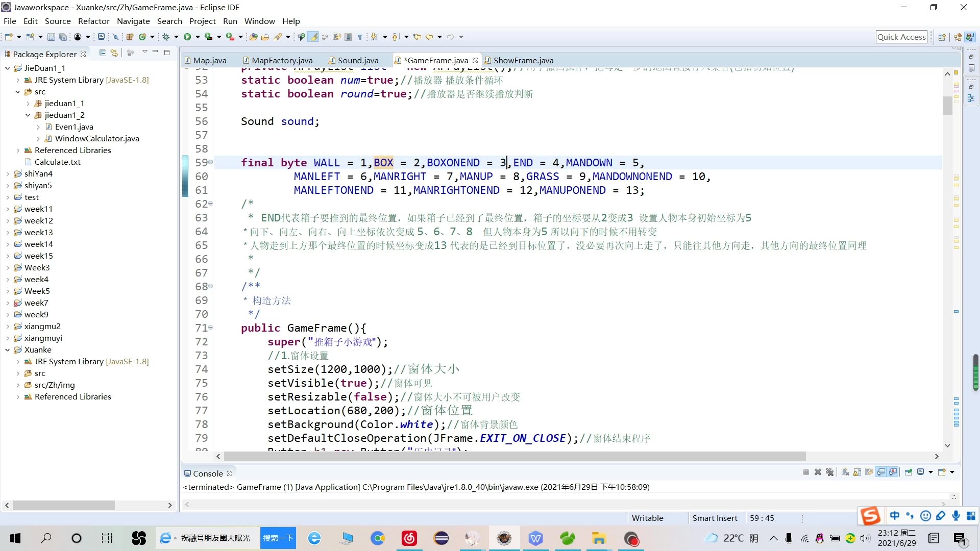Switch to the MapFactory.java tab
The width and height of the screenshot is (980, 551).
(x=281, y=60)
